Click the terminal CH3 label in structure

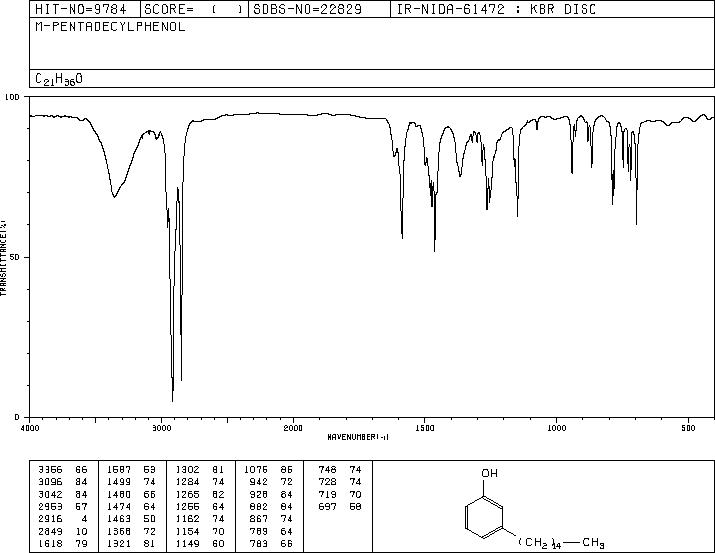tap(593, 543)
